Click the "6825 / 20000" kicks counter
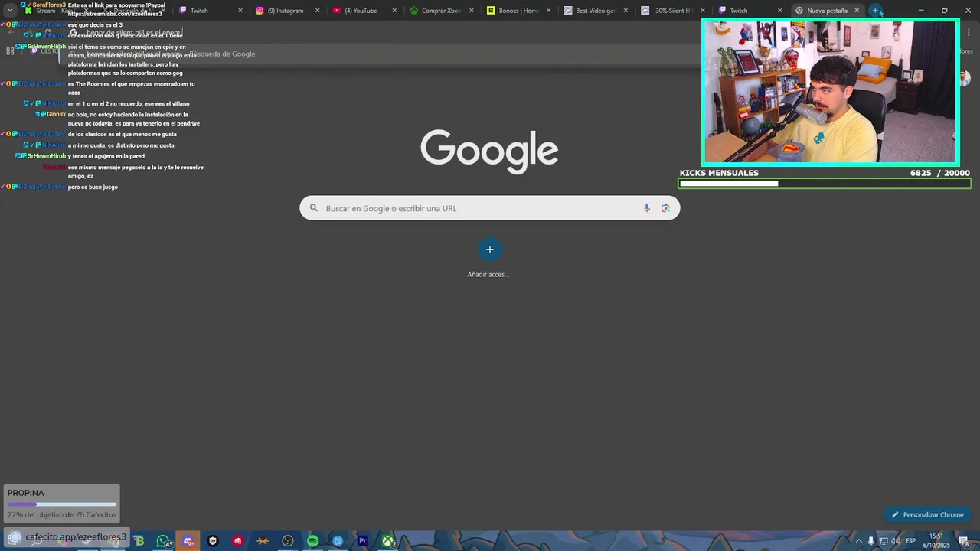This screenshot has height=551, width=980. tap(939, 173)
